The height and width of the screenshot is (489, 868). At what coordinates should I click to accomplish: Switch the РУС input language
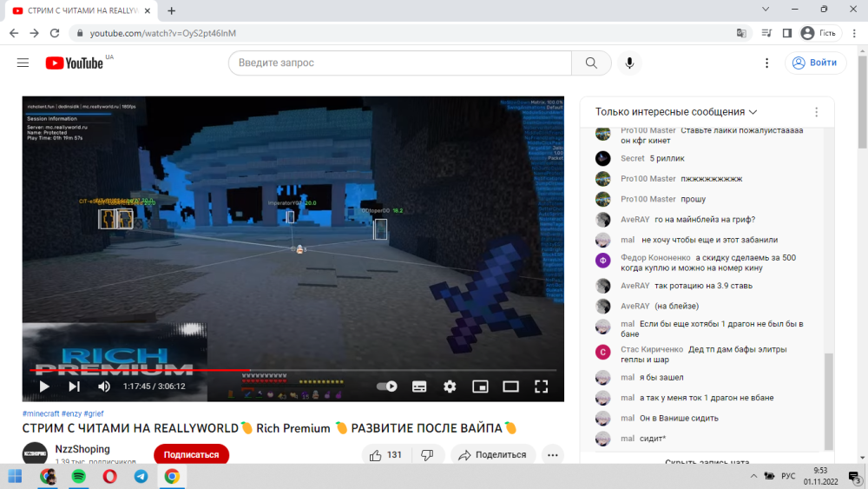[788, 476]
